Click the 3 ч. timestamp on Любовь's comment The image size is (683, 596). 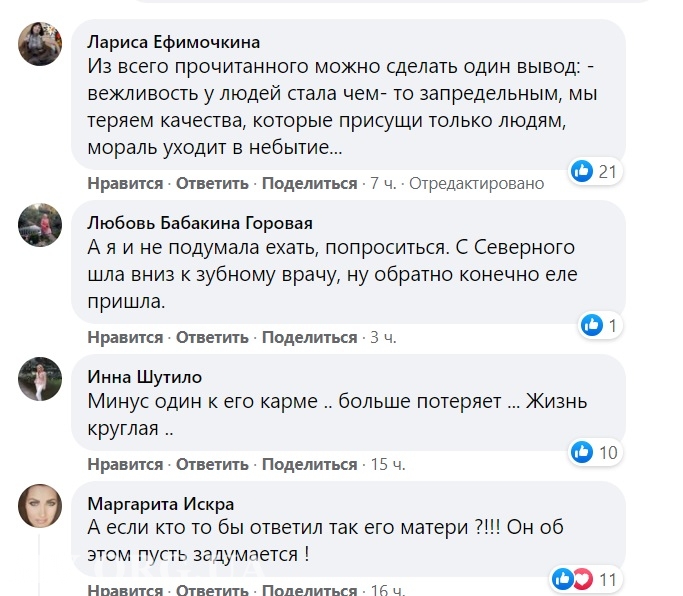point(383,337)
